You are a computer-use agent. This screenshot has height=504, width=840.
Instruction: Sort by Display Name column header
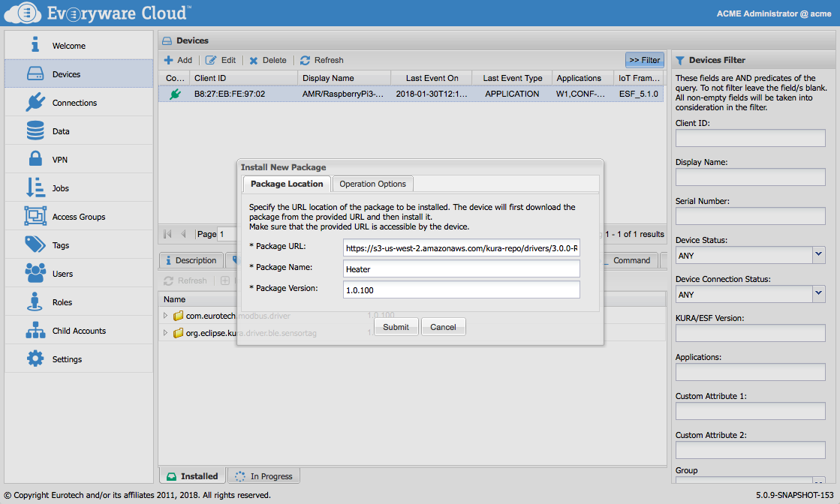[344, 78]
